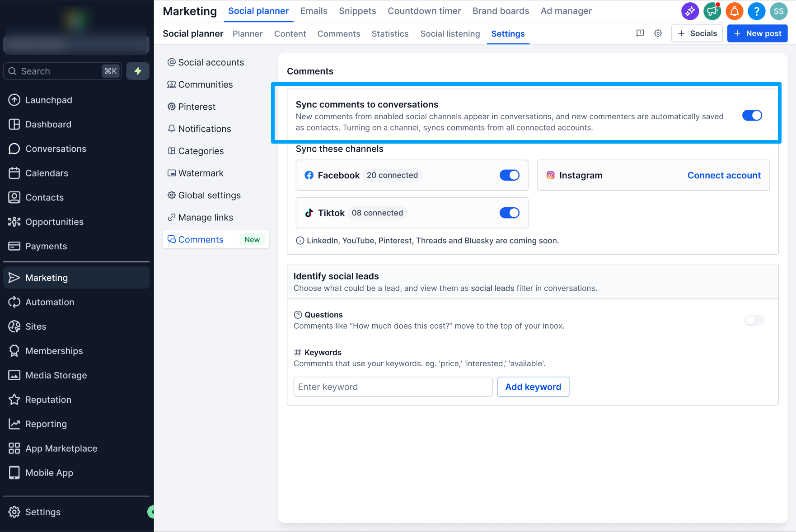Open the sidebar Settings gear at bottom
Viewport: 796px width, 532px height.
[76, 512]
